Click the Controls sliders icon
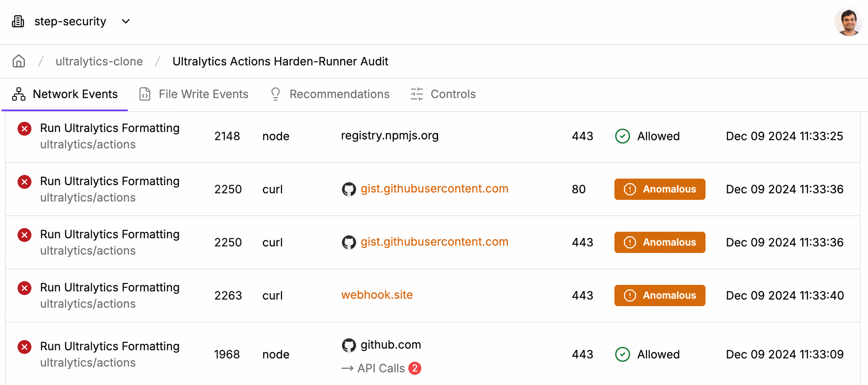 417,94
